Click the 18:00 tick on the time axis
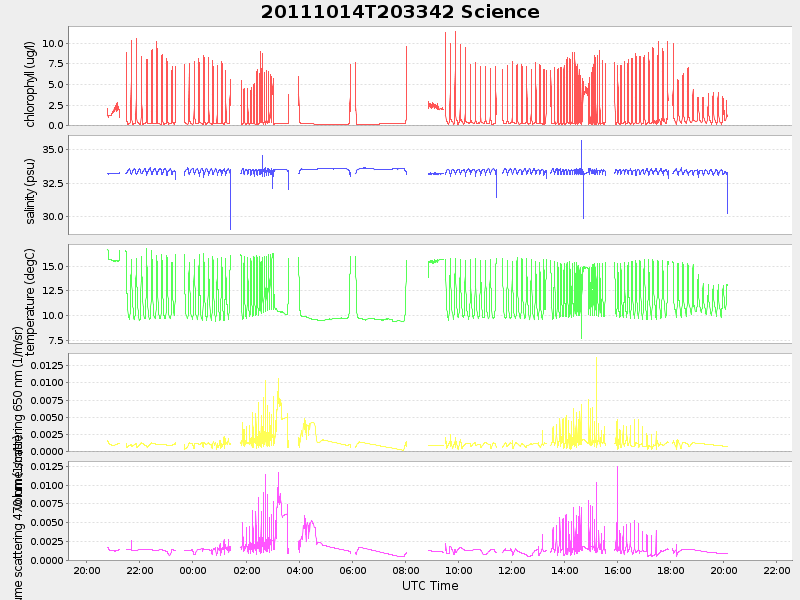800x600 pixels. click(x=670, y=570)
